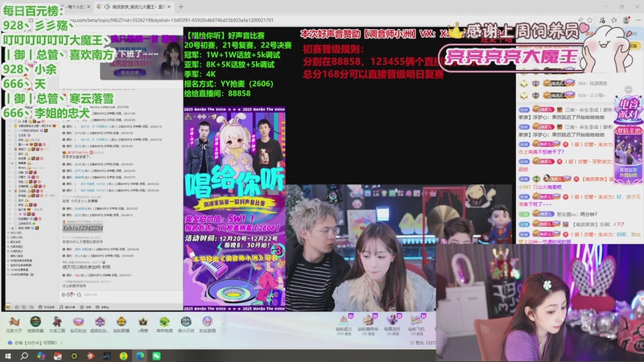
Task: Open the Windows Start menu
Action: 7,356
